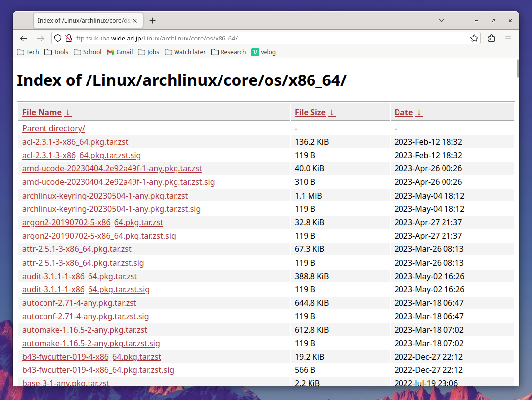The width and height of the screenshot is (532, 400).
Task: Download automake-1.16.5-2-any.pkg.tar.zst
Action: [x=85, y=330]
